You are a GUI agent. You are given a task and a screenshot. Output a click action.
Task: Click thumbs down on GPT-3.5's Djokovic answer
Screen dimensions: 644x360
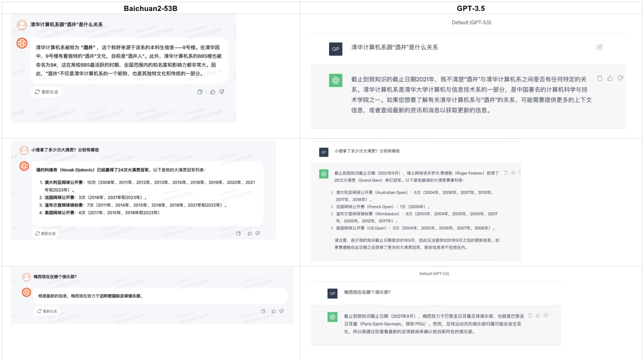click(x=520, y=172)
